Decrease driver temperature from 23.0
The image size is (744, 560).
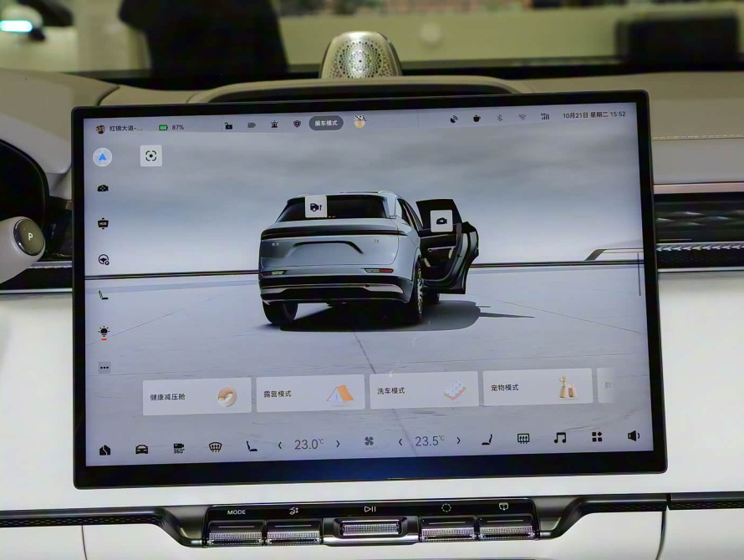(280, 445)
